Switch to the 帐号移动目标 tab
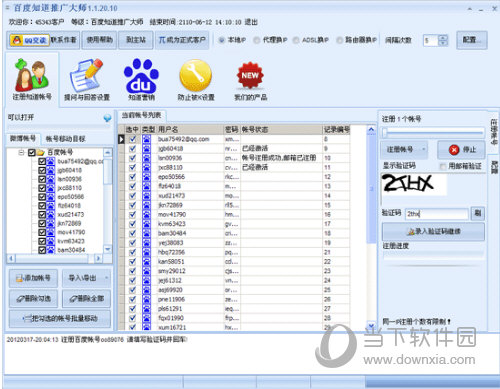This screenshot has width=500, height=389. tap(66, 139)
